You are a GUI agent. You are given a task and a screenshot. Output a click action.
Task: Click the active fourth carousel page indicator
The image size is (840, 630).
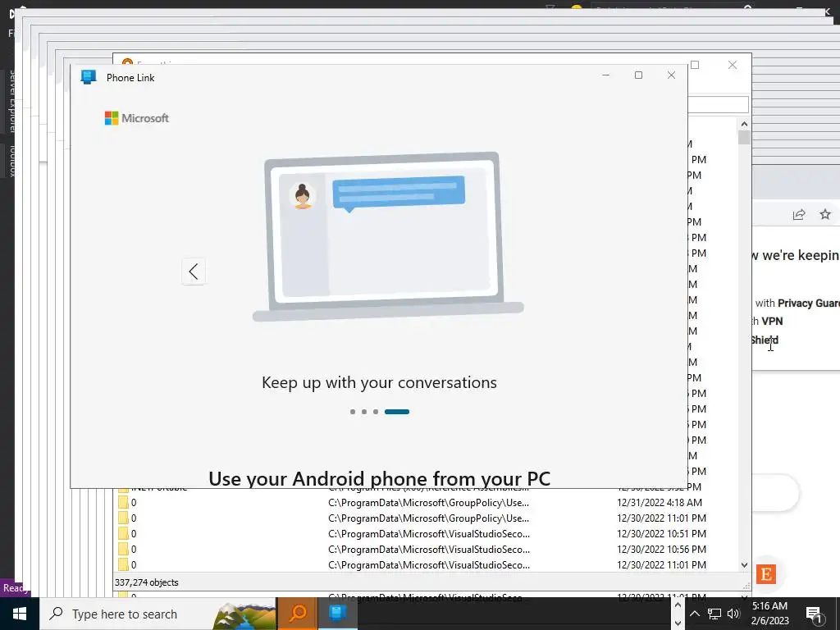click(397, 412)
